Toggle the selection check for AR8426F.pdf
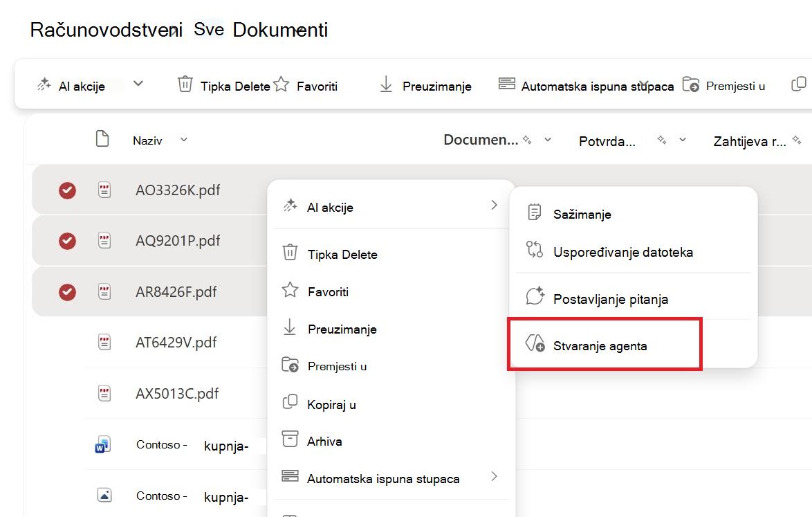This screenshot has height=517, width=812. point(67,292)
